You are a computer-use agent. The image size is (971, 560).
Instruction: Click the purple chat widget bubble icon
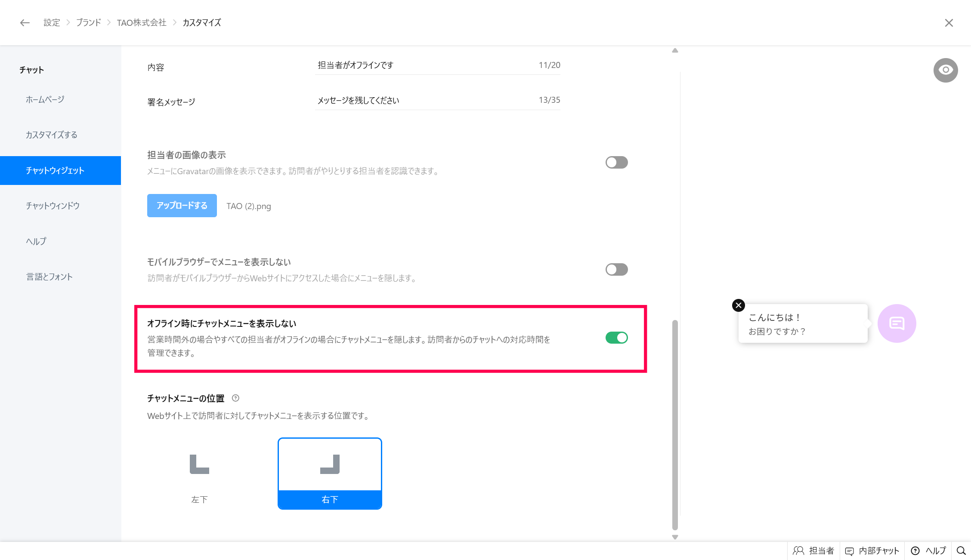[x=897, y=323]
